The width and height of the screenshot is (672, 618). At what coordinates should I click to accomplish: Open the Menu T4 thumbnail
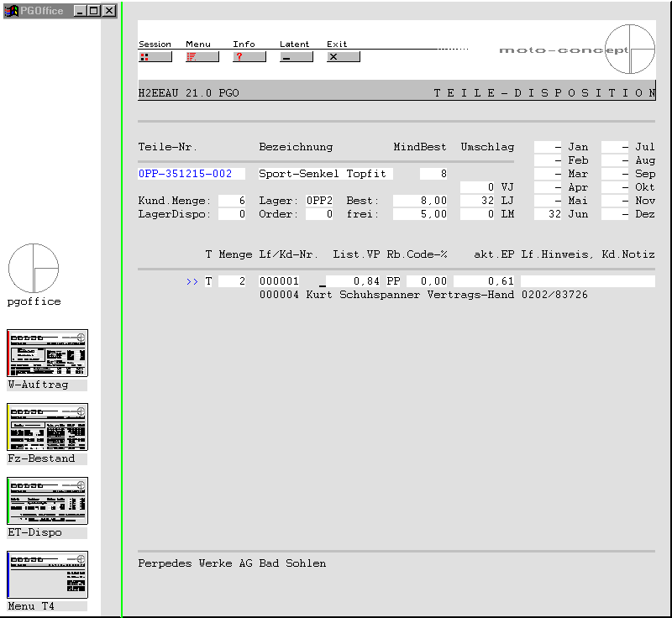coord(48,575)
